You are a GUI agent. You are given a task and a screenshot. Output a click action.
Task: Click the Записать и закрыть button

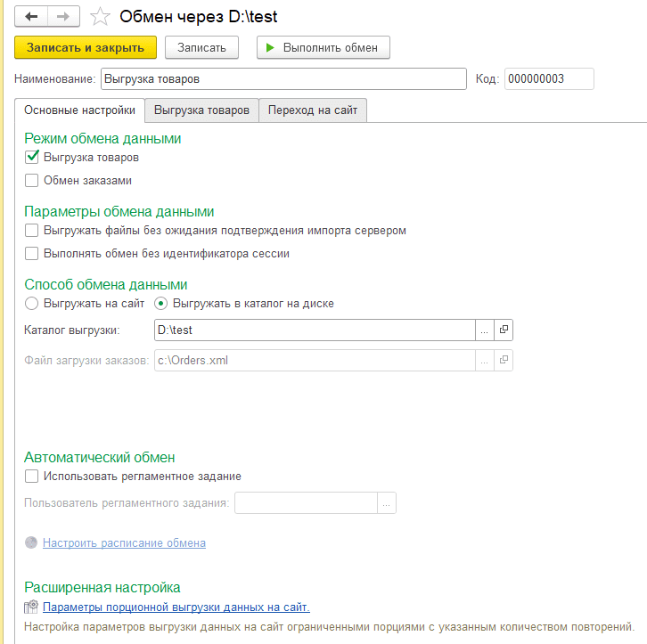(x=86, y=47)
